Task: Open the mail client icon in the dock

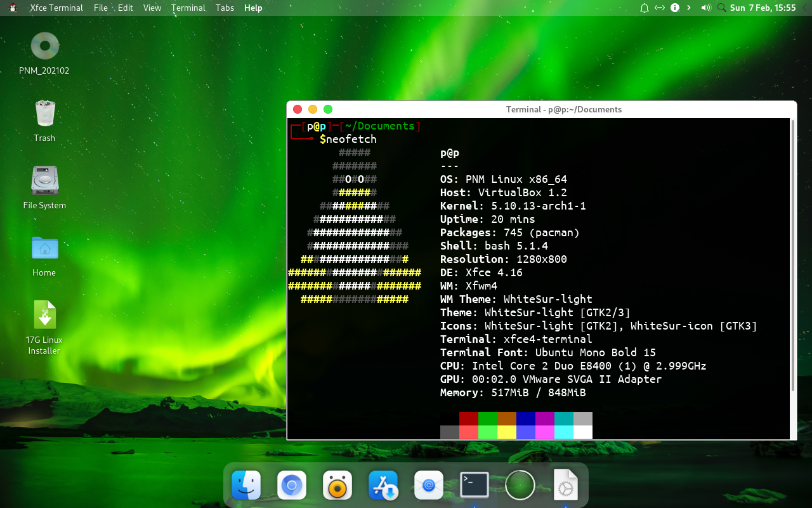Action: (x=429, y=486)
